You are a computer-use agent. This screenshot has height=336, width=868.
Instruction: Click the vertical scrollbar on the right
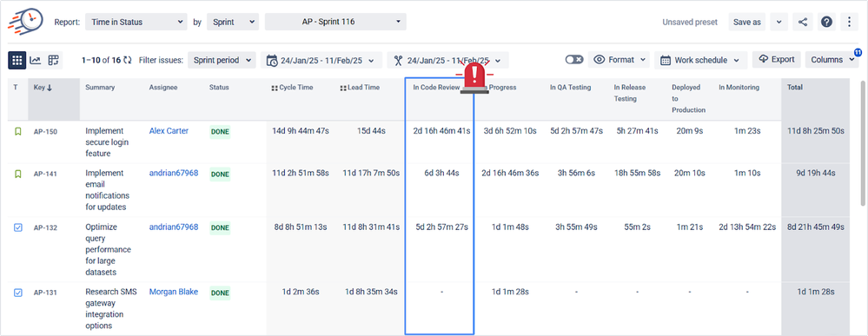pos(863,144)
